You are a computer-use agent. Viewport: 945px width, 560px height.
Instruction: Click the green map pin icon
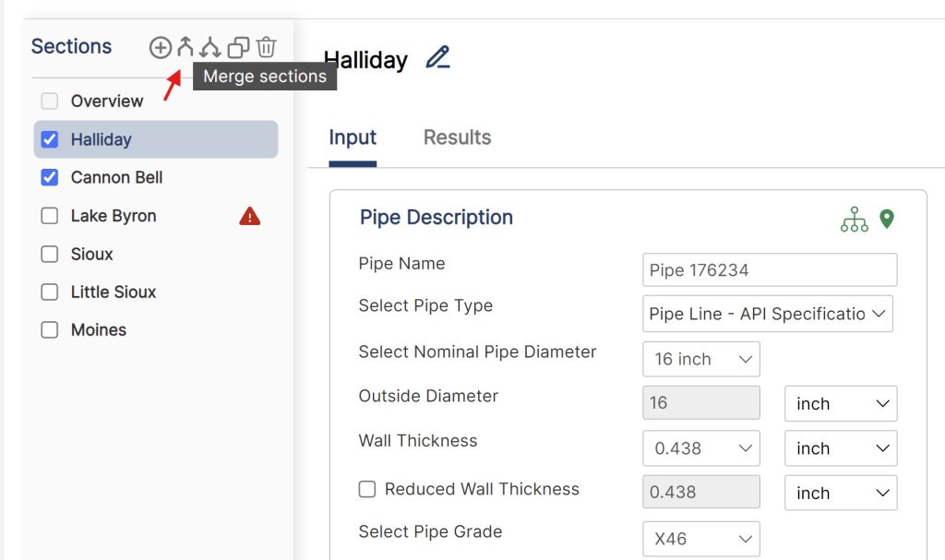[886, 219]
